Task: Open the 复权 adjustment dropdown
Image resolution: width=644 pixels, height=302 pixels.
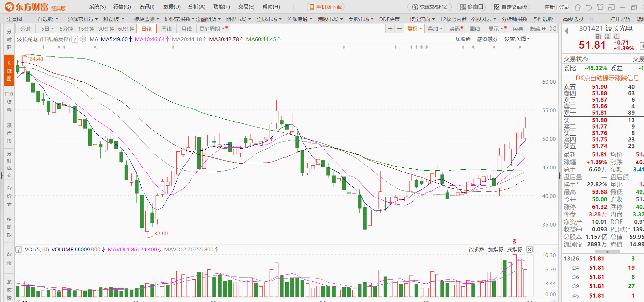Action: coord(414,29)
